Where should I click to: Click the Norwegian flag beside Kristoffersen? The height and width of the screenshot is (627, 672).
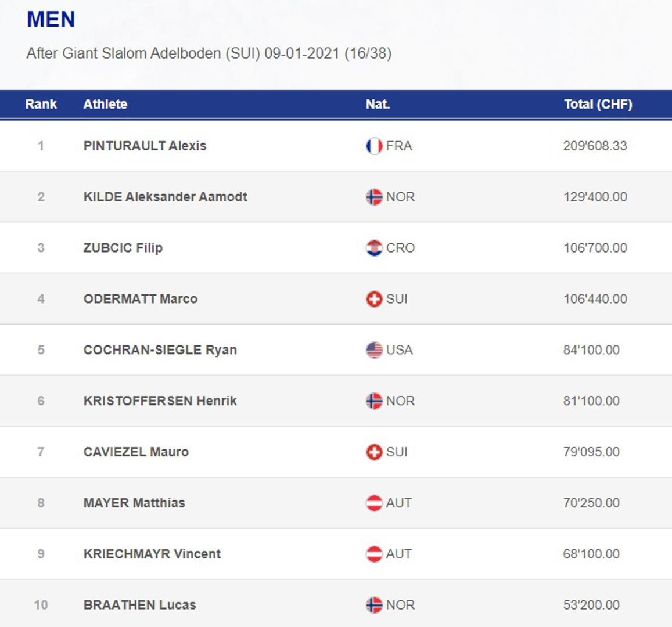point(374,401)
